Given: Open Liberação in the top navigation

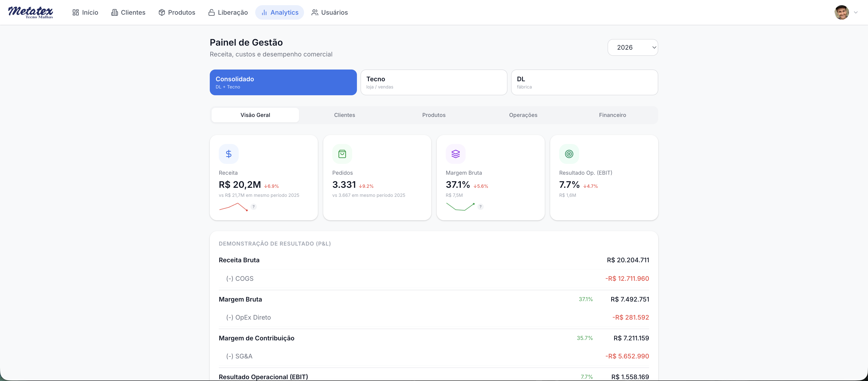Looking at the screenshot, I should (x=228, y=12).
